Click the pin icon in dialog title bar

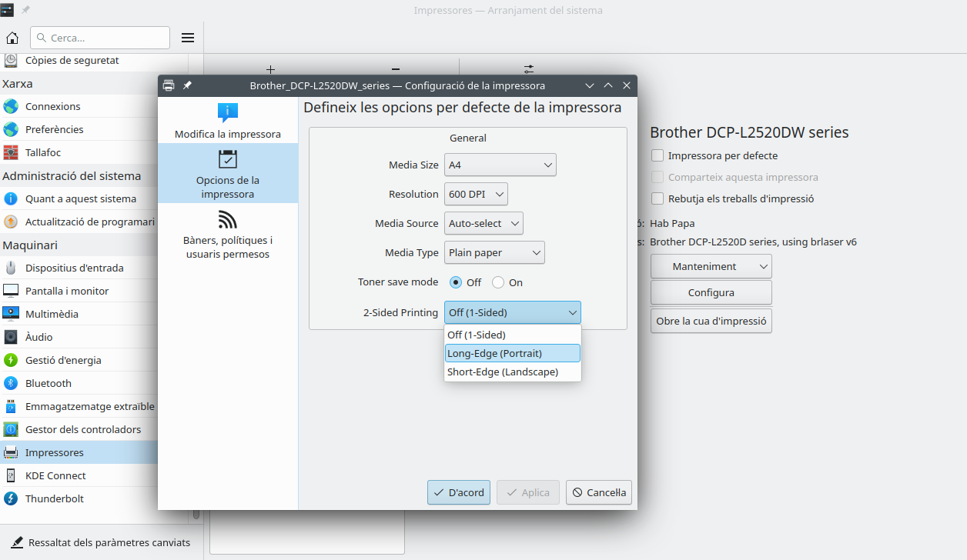(187, 85)
